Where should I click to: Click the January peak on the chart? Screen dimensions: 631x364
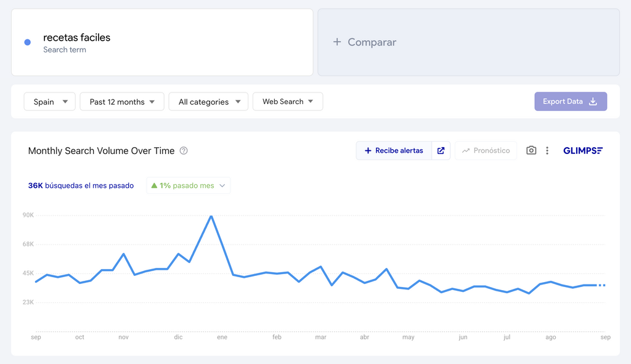pyautogui.click(x=211, y=216)
